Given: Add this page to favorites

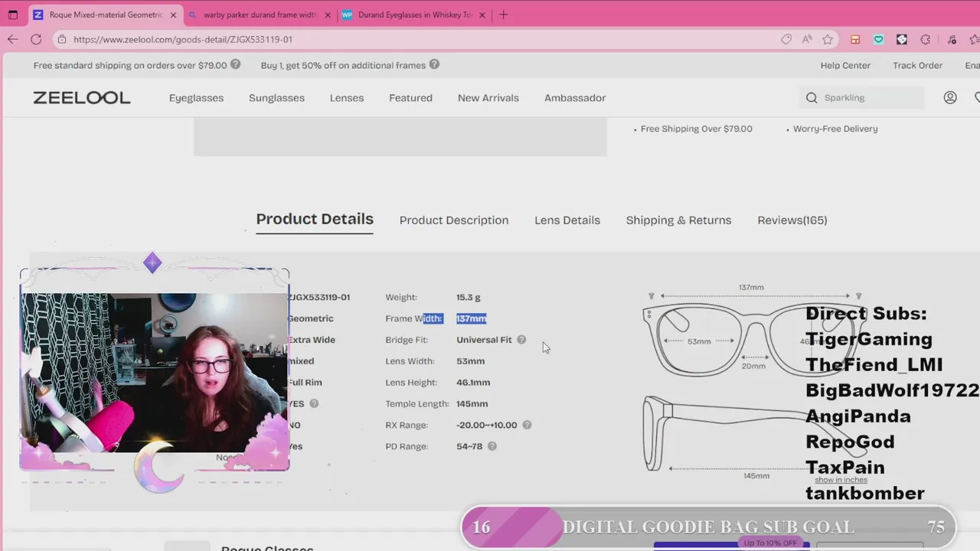Looking at the screenshot, I should [828, 39].
